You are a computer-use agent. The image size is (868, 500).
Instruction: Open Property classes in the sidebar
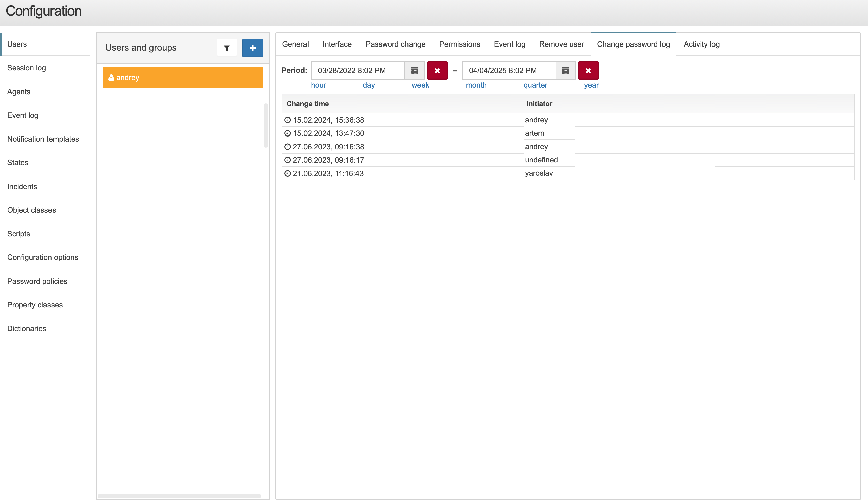[x=45, y=305]
